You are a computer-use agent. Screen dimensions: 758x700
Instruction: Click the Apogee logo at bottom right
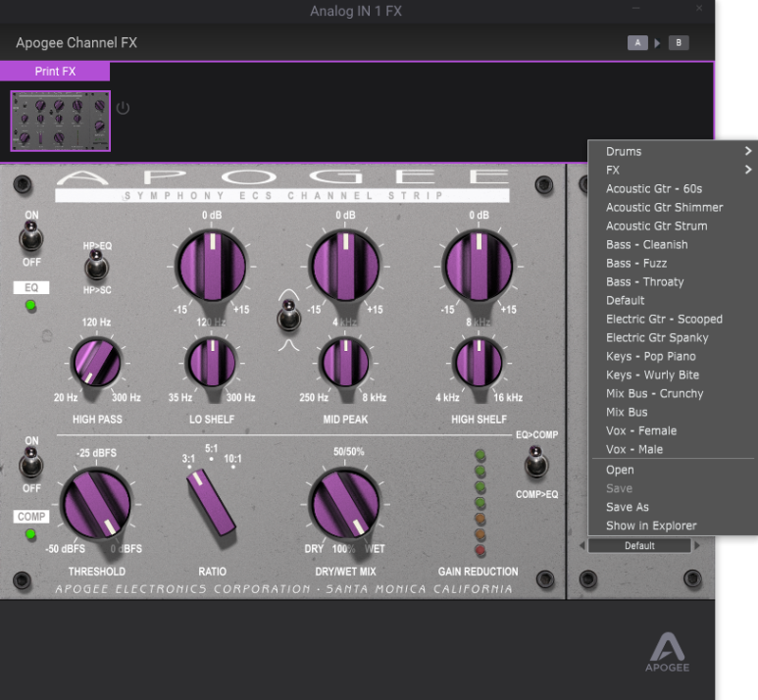pos(667,652)
